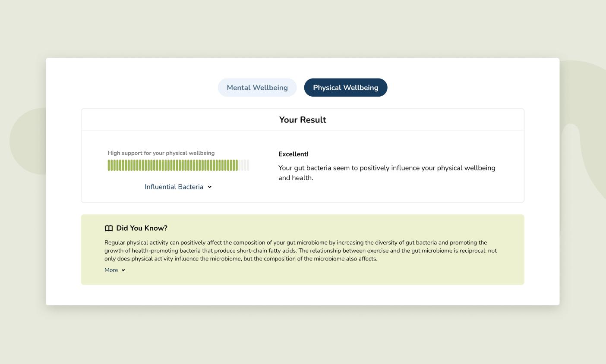Expand the Influential Bacteria section
The height and width of the screenshot is (364, 606).
coord(174,187)
